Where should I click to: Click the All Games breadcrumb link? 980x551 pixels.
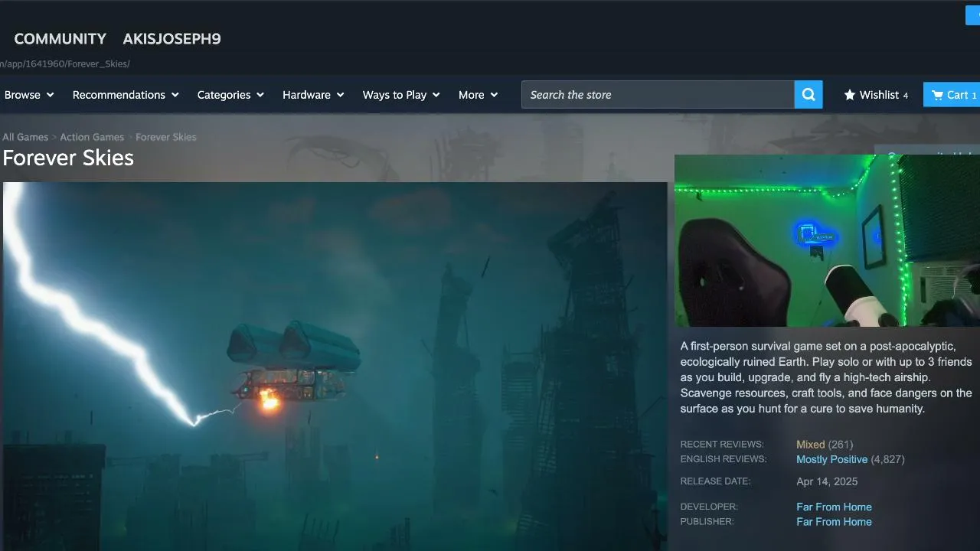[25, 137]
